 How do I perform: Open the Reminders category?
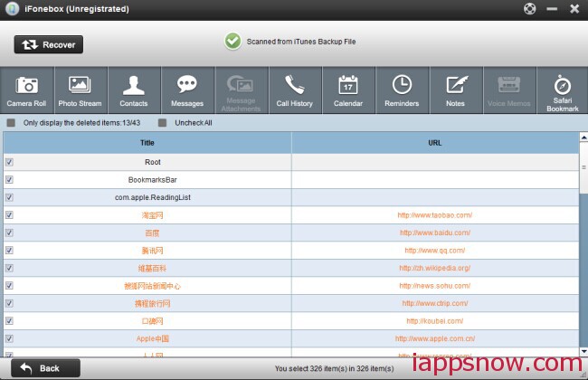pyautogui.click(x=402, y=90)
